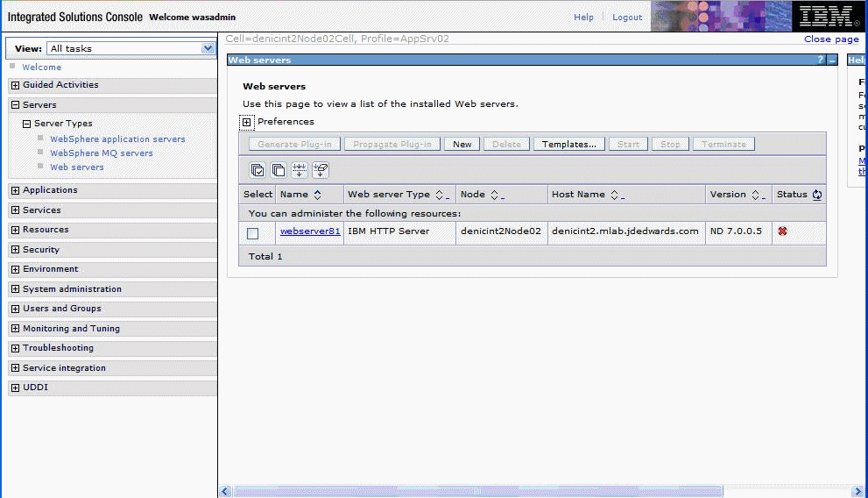
Task: Open WebSphere application servers
Action: point(117,139)
